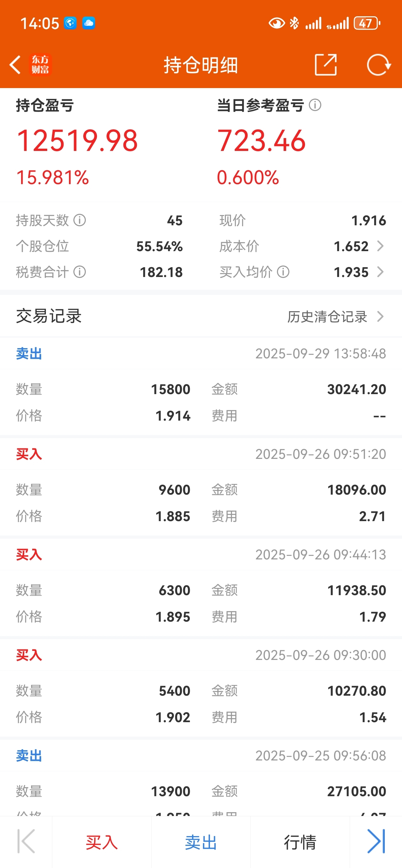Select the 买入 record at 09:51:20
Viewport: 402px width, 868px height.
point(201,487)
